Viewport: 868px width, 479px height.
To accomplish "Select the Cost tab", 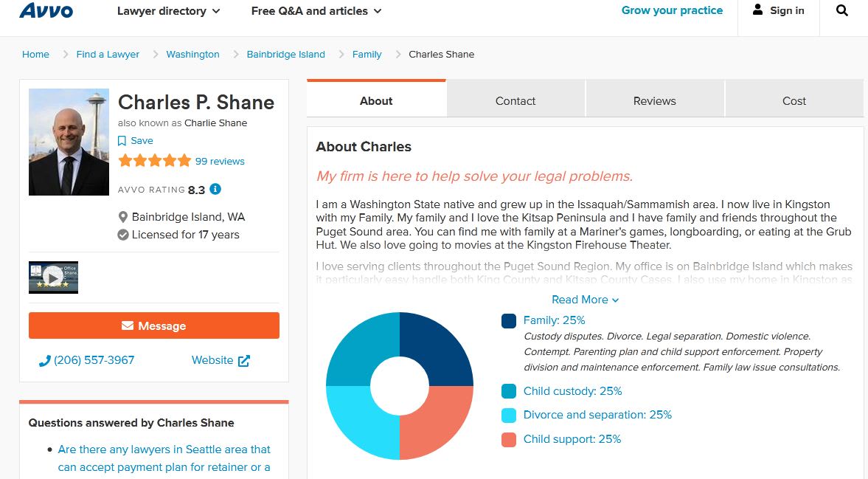I will pos(794,101).
